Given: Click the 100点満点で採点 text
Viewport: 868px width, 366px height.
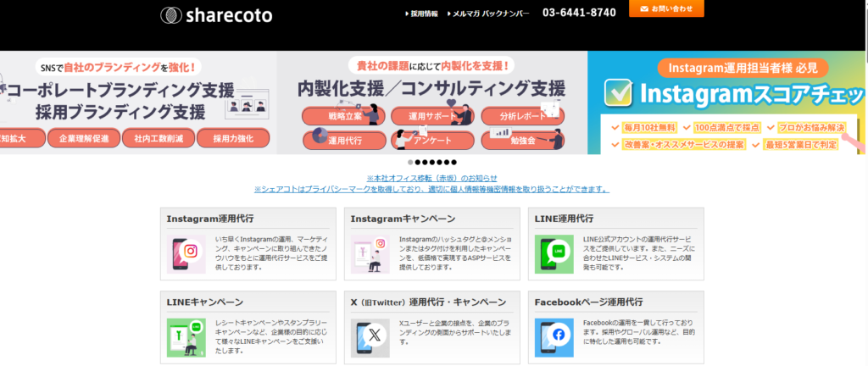Looking at the screenshot, I should pyautogui.click(x=728, y=128).
